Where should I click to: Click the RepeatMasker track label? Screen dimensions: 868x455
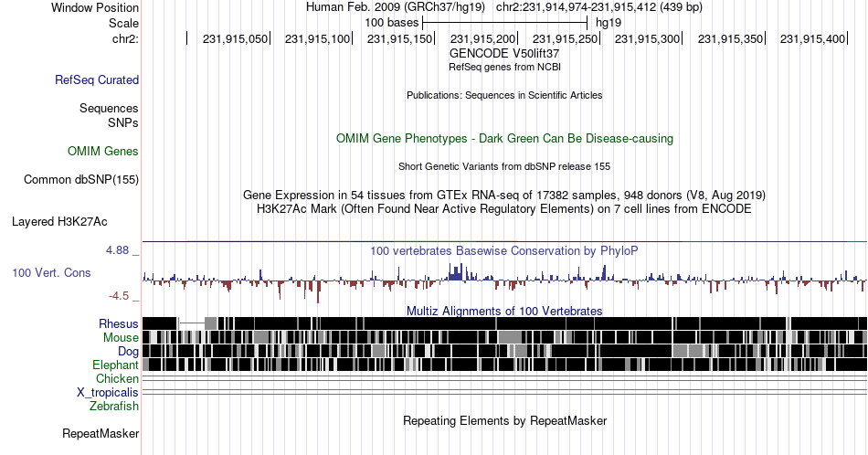pyautogui.click(x=101, y=433)
